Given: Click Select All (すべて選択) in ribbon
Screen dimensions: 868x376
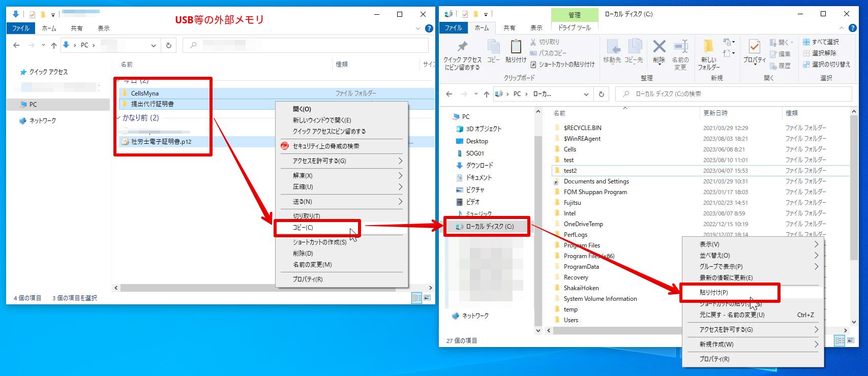Looking at the screenshot, I should click(x=821, y=42).
